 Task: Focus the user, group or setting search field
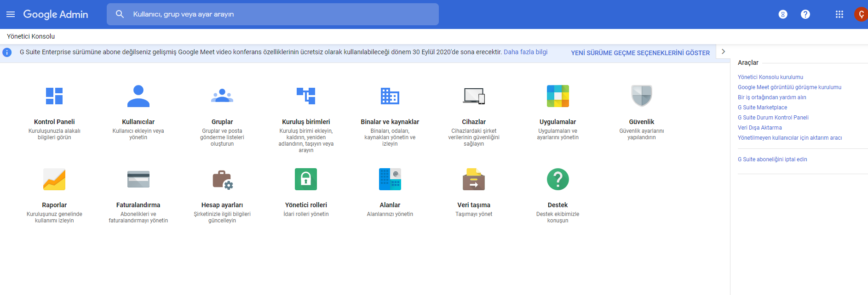coord(273,14)
